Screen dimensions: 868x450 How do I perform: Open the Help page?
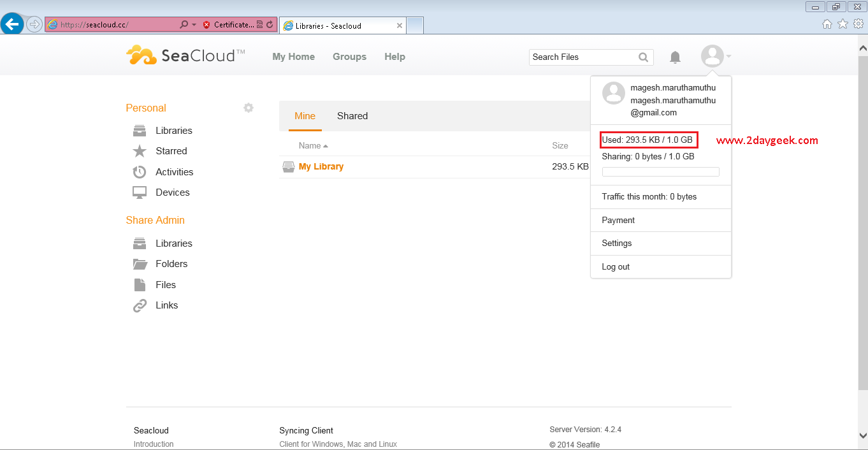[394, 57]
